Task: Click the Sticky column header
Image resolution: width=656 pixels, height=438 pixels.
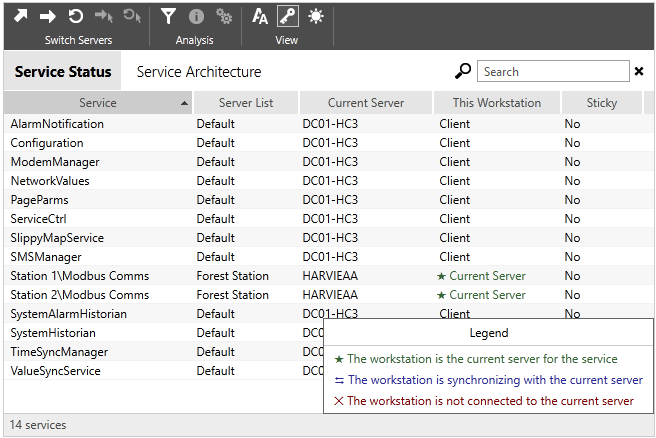Action: pos(601,103)
